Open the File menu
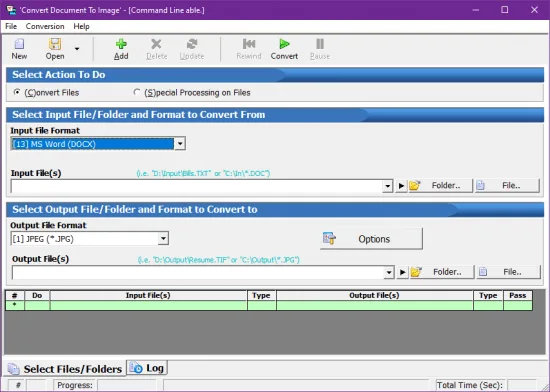This screenshot has height=392, width=550. pos(11,26)
